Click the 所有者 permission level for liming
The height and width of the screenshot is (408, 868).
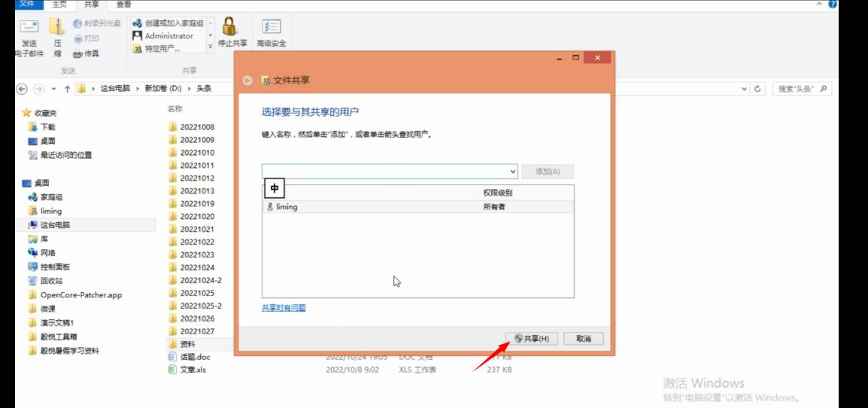493,207
